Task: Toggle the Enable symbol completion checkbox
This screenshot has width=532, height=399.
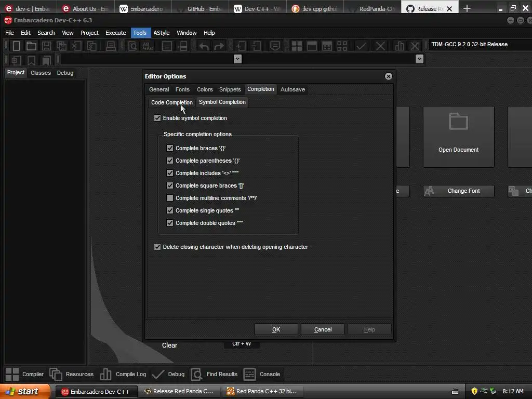Action: [157, 118]
